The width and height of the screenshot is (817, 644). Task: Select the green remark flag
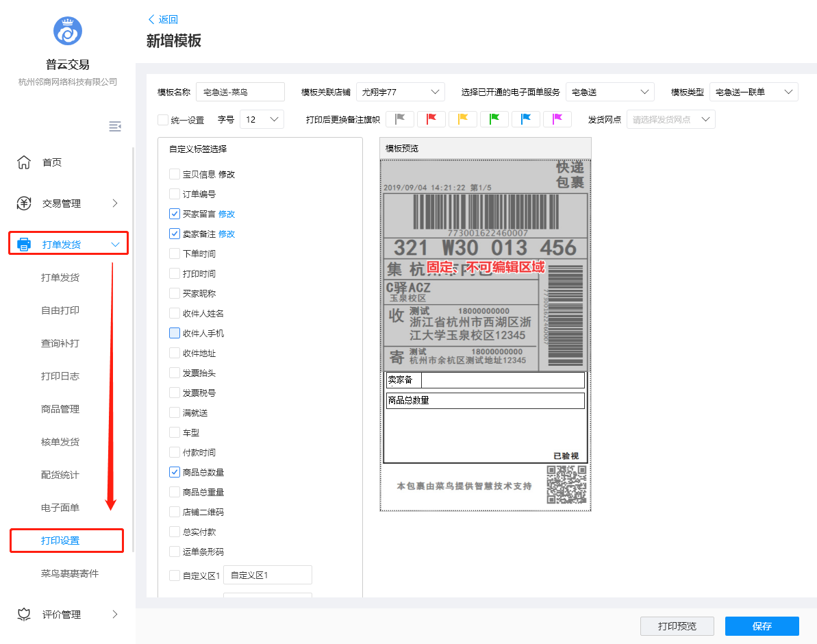(494, 119)
